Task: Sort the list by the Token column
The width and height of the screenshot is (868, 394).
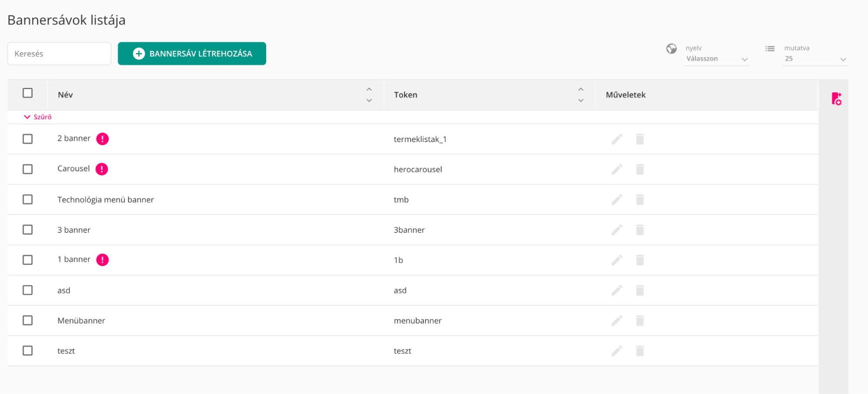Action: pyautogui.click(x=581, y=95)
